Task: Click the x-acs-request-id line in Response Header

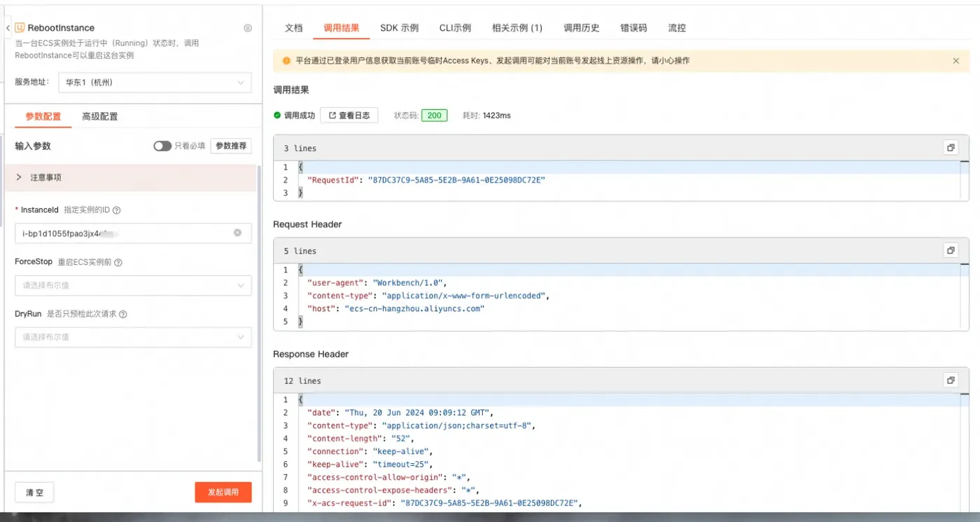Action: (444, 503)
